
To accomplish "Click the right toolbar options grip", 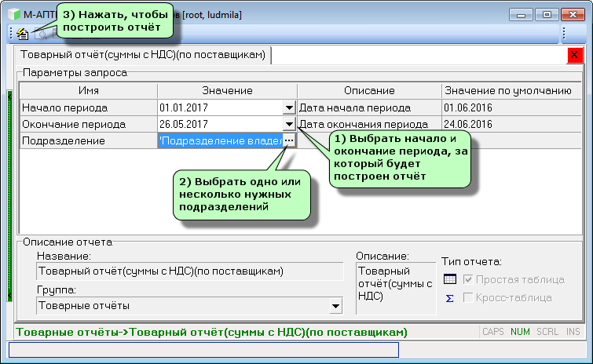I will (x=564, y=33).
